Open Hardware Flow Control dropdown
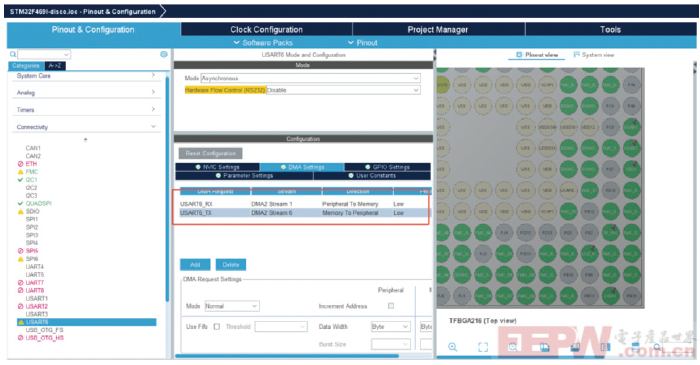 343,90
